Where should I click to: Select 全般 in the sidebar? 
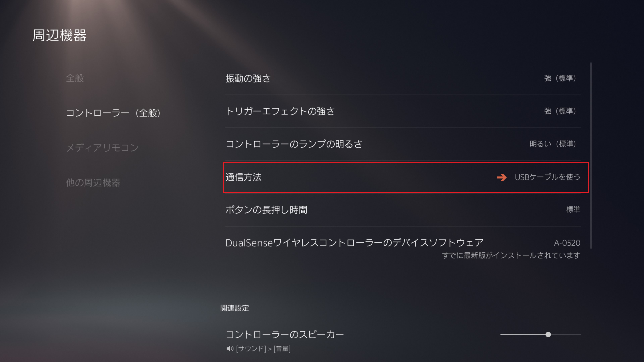(x=75, y=78)
